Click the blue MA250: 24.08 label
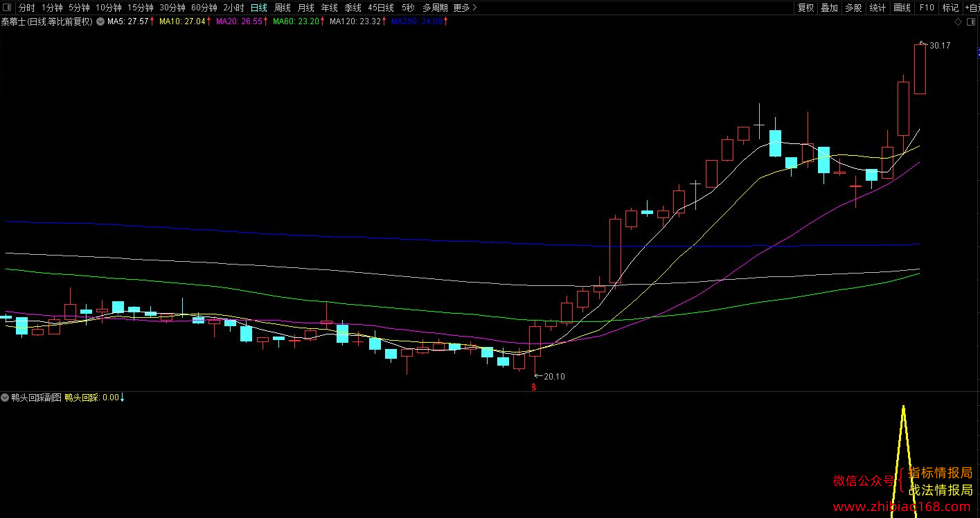This screenshot has width=980, height=518. pyautogui.click(x=416, y=21)
